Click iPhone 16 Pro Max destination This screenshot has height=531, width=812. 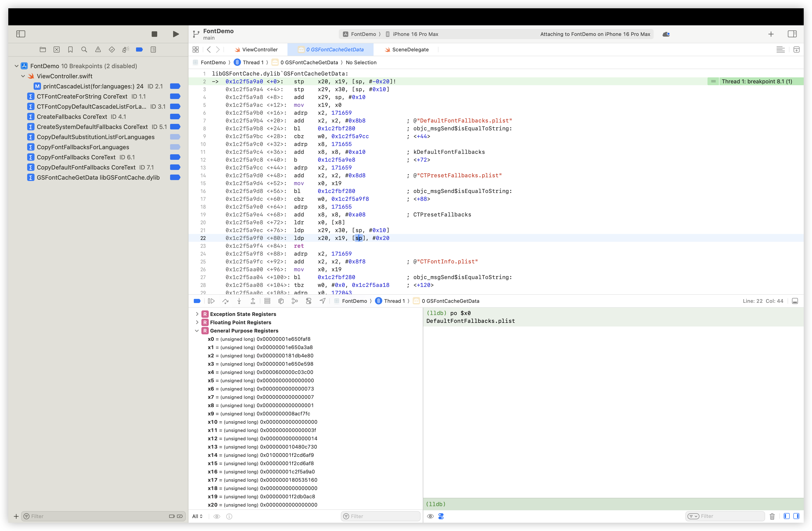pyautogui.click(x=415, y=34)
